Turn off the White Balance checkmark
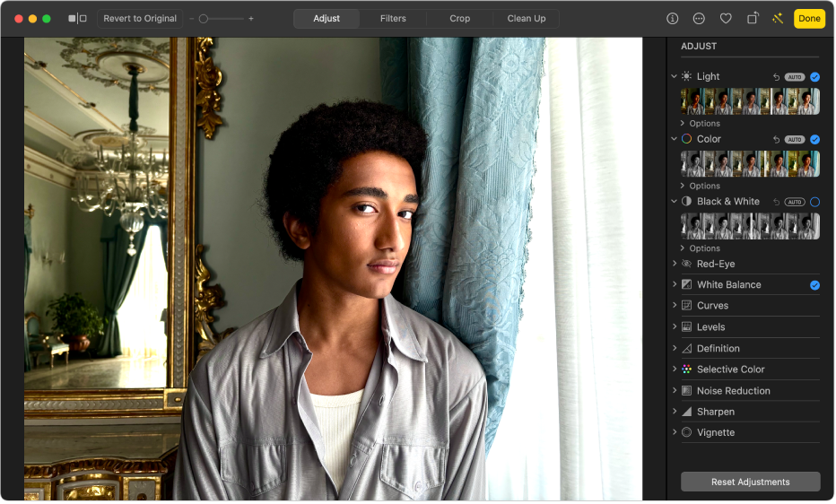The image size is (836, 504). (x=814, y=285)
